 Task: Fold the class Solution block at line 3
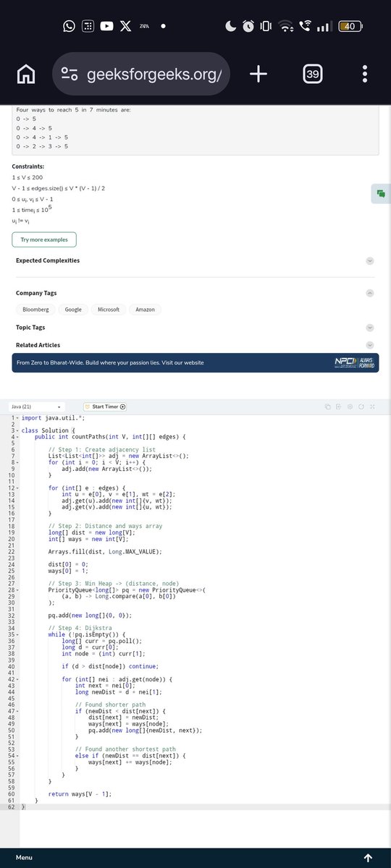tap(17, 430)
